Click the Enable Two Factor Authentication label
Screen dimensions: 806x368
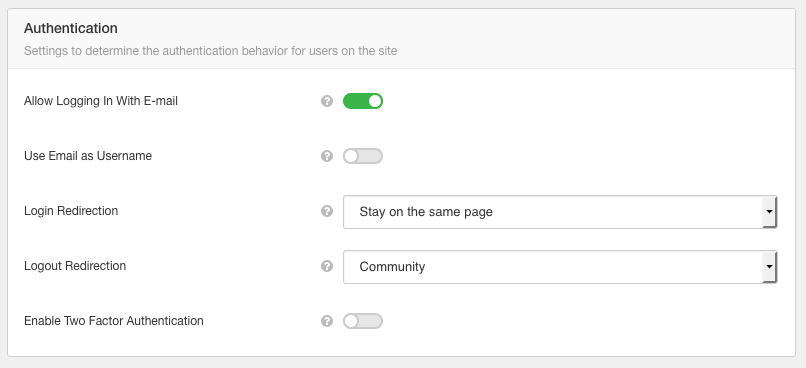pyautogui.click(x=114, y=321)
